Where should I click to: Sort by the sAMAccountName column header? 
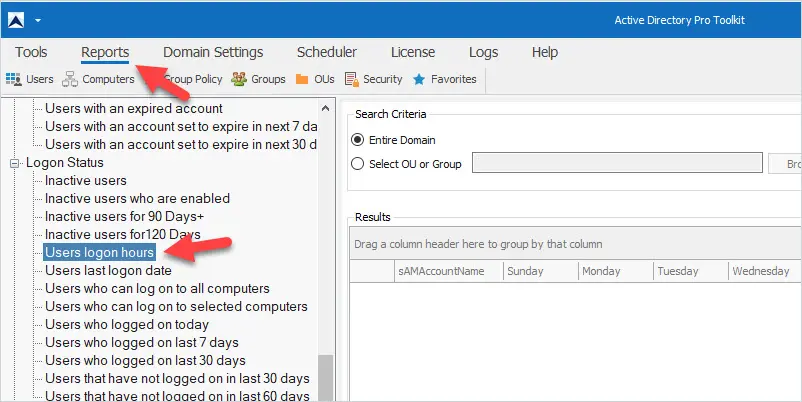tap(450, 271)
